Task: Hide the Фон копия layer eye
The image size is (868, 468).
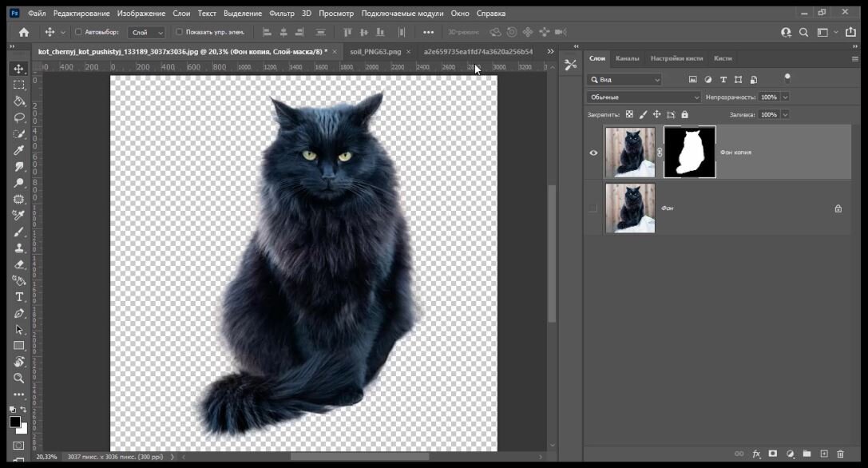Action: point(593,153)
